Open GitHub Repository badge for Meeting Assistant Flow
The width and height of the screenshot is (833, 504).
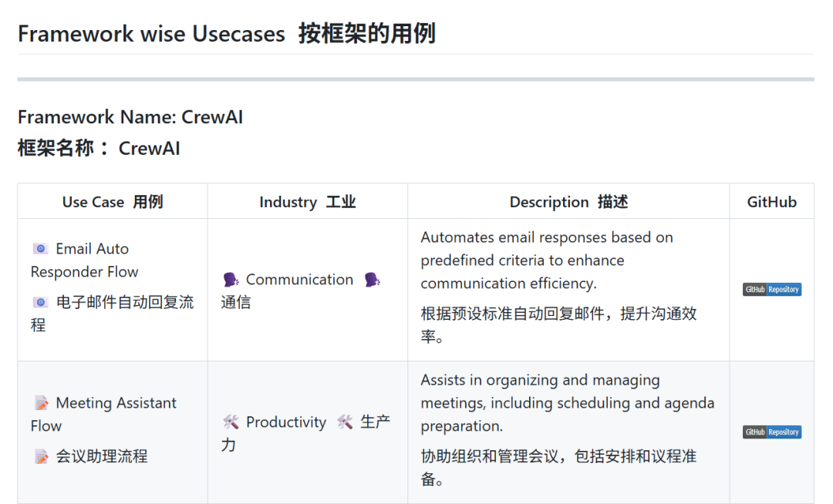[x=772, y=432]
